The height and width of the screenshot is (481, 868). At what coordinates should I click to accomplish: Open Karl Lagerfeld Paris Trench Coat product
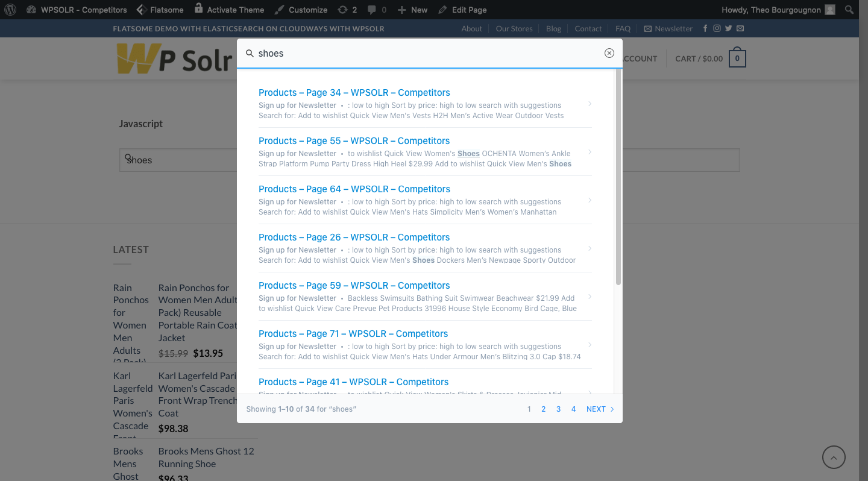(x=198, y=394)
